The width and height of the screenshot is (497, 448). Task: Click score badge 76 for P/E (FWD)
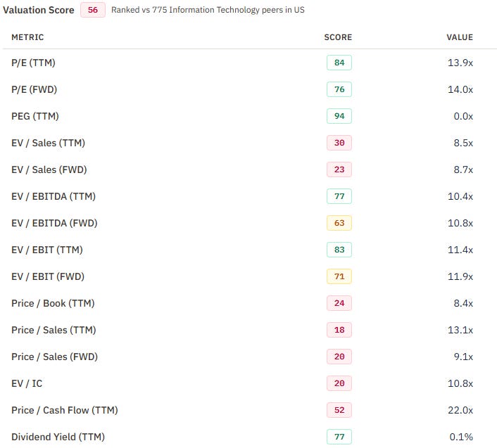pyautogui.click(x=339, y=89)
